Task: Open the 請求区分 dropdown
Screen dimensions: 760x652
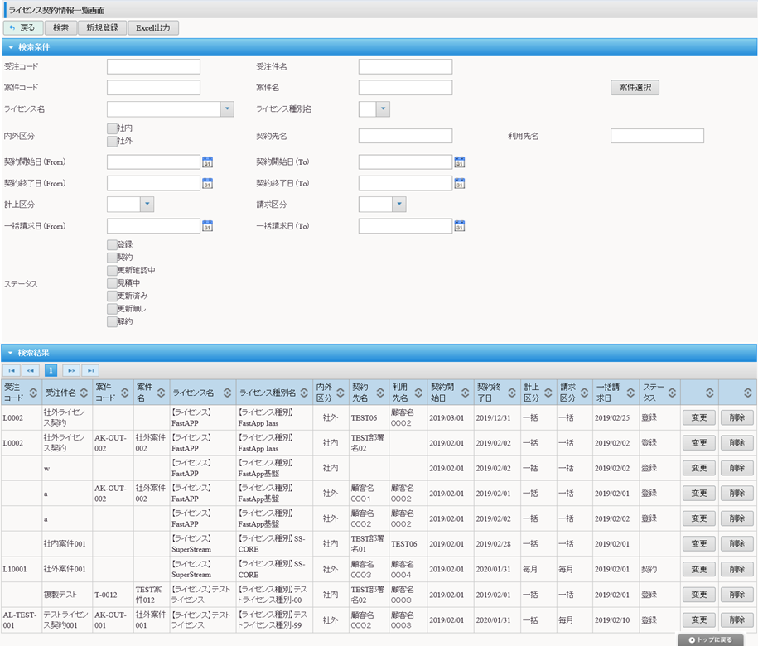Action: coord(399,204)
